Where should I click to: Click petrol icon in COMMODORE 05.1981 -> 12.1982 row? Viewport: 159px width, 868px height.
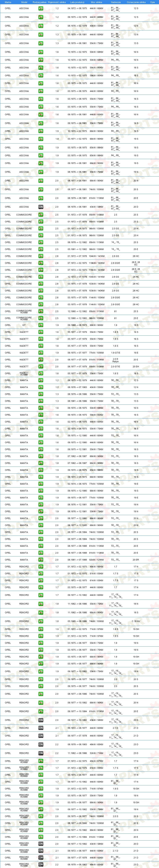click(x=41, y=249)
